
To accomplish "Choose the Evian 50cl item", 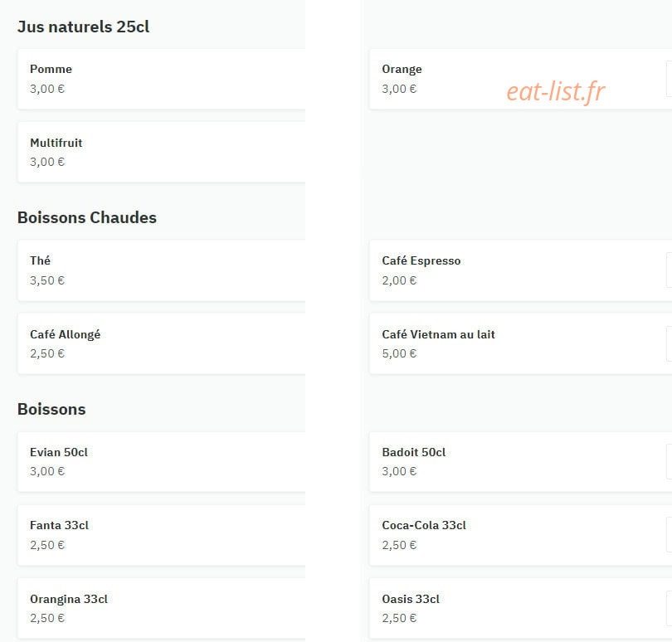I will [x=161, y=462].
